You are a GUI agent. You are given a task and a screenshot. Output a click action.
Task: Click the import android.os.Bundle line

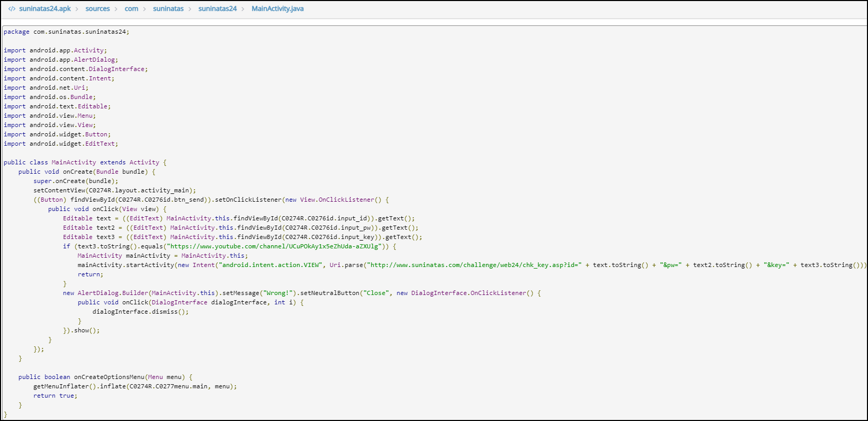pos(50,97)
